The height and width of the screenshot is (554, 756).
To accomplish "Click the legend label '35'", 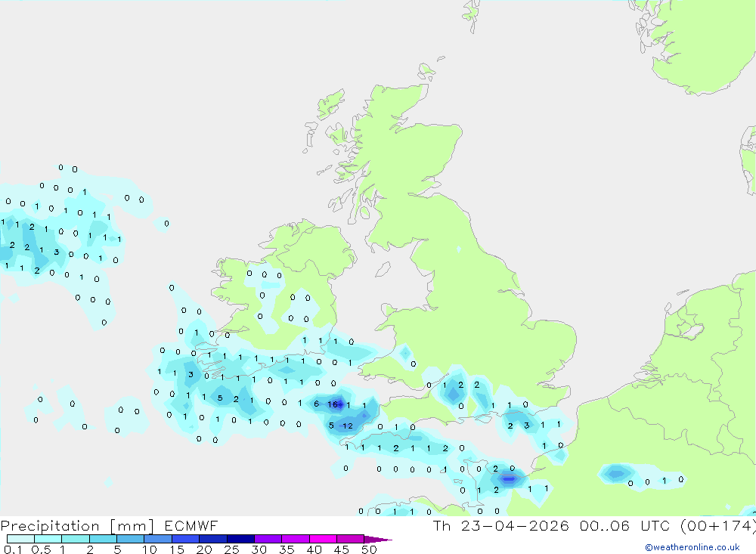I will point(287,549).
